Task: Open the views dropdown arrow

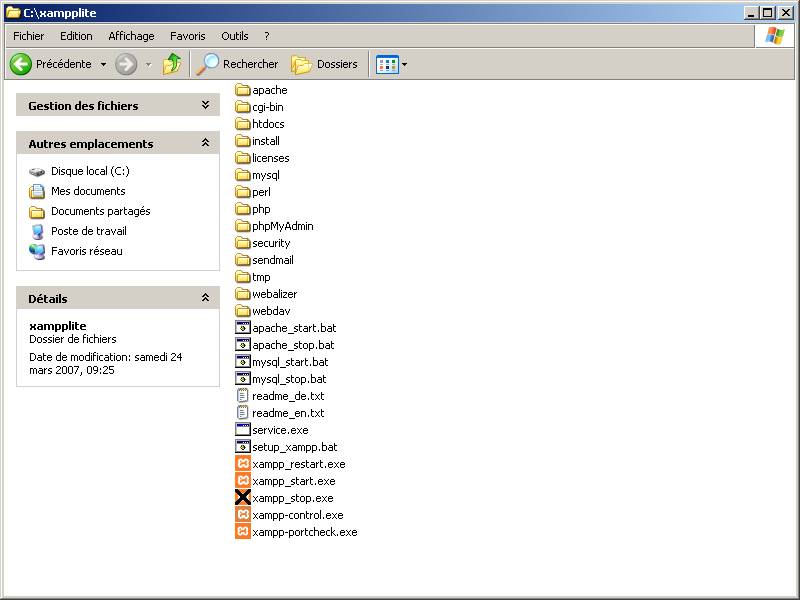Action: 405,64
